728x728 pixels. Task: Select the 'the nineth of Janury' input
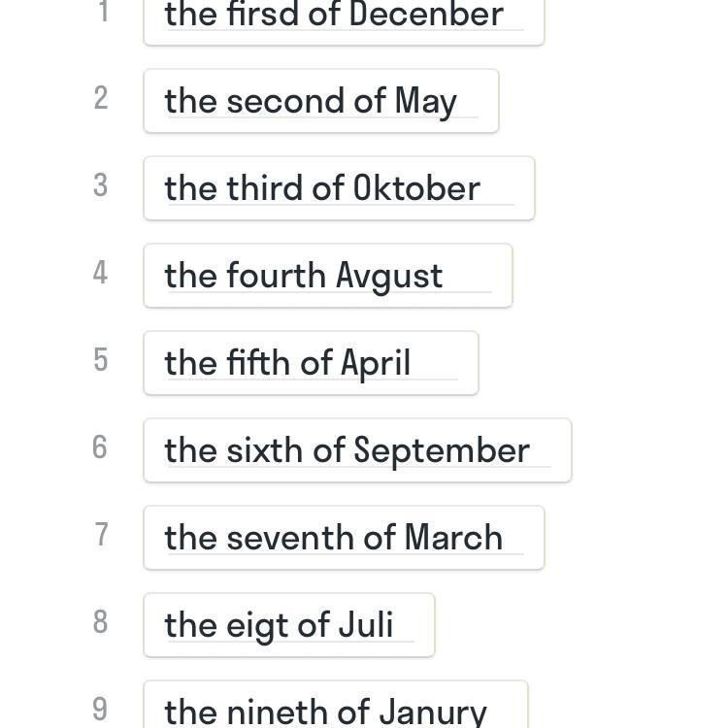(x=335, y=709)
